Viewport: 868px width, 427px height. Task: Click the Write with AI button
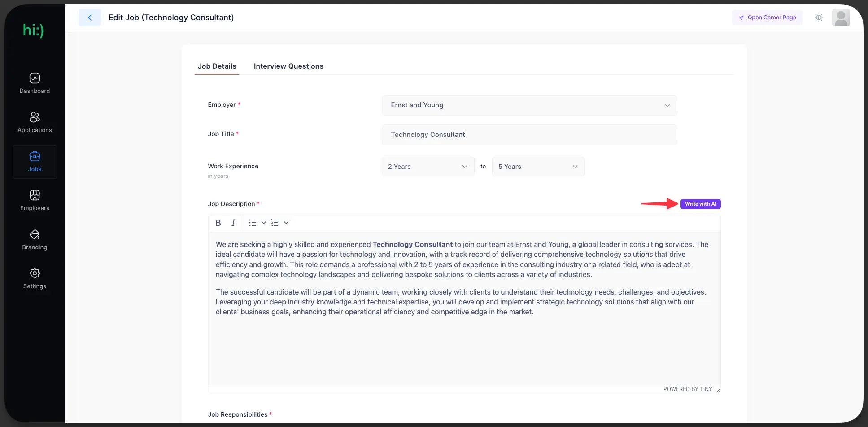click(700, 204)
